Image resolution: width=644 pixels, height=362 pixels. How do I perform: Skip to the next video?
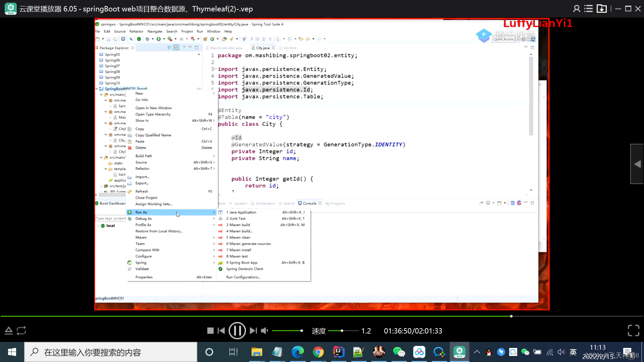tap(253, 331)
